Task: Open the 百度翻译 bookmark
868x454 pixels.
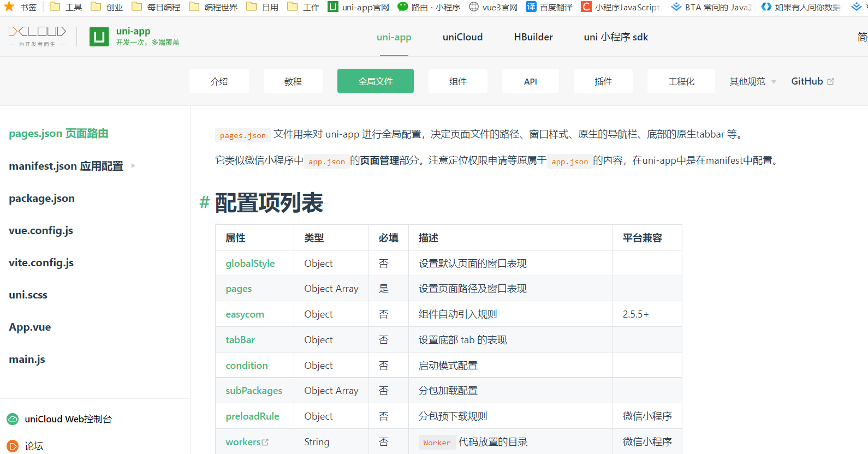Action: click(549, 7)
